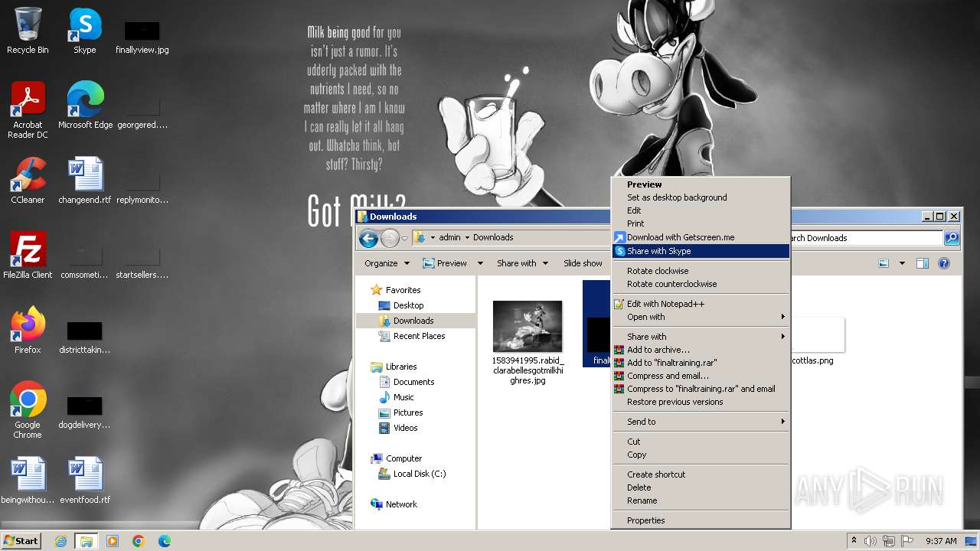This screenshot has width=980, height=551.
Task: Choose Set as desktop background
Action: (x=701, y=197)
